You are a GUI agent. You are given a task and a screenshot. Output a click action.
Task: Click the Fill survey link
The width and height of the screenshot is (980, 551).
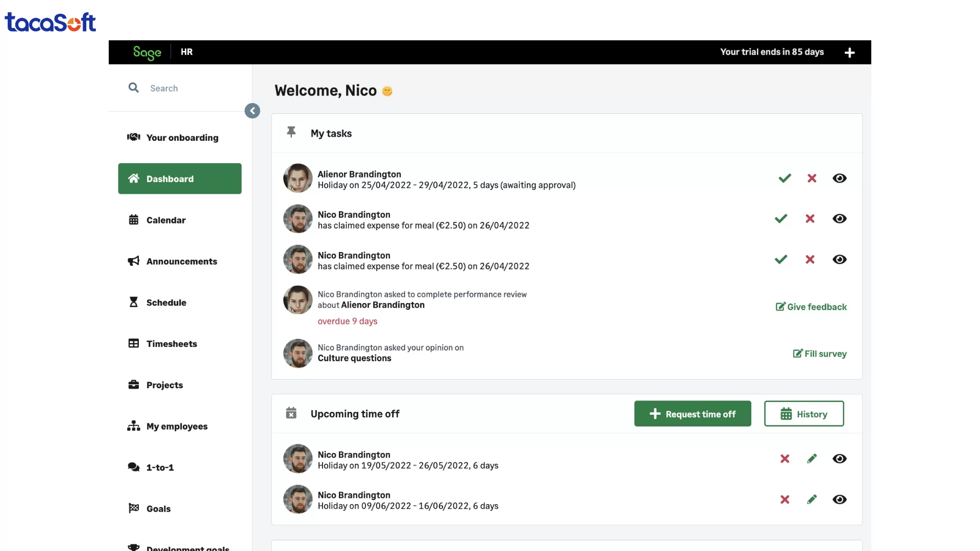click(x=819, y=354)
